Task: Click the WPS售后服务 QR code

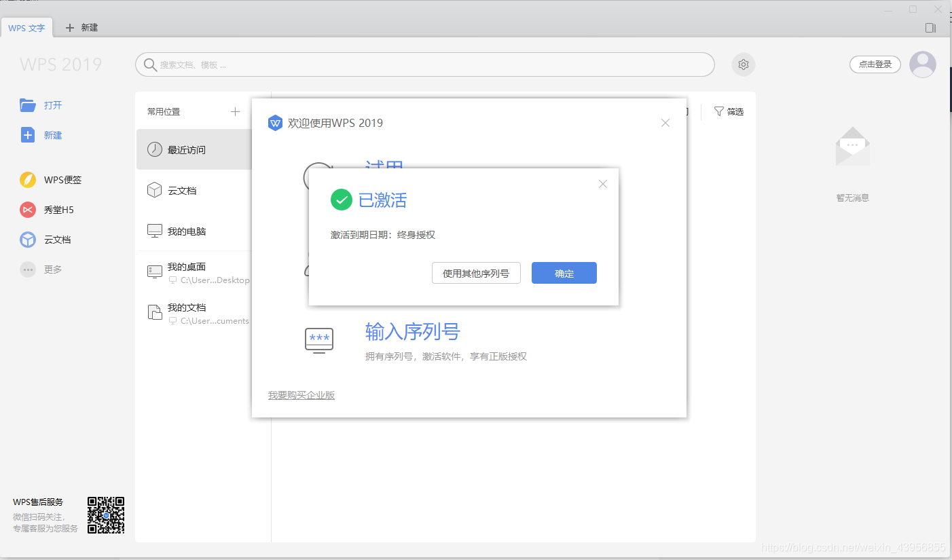Action: pos(106,515)
